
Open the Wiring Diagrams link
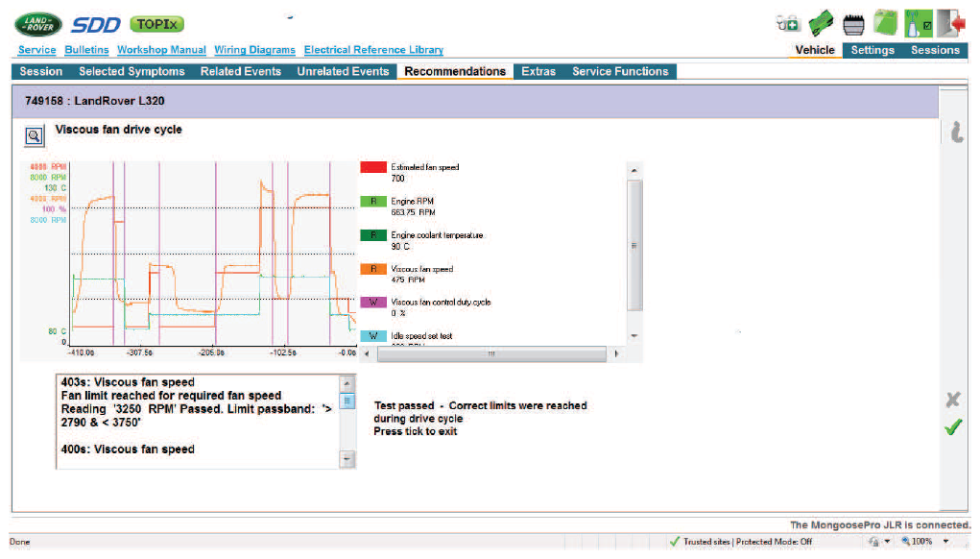coord(254,50)
